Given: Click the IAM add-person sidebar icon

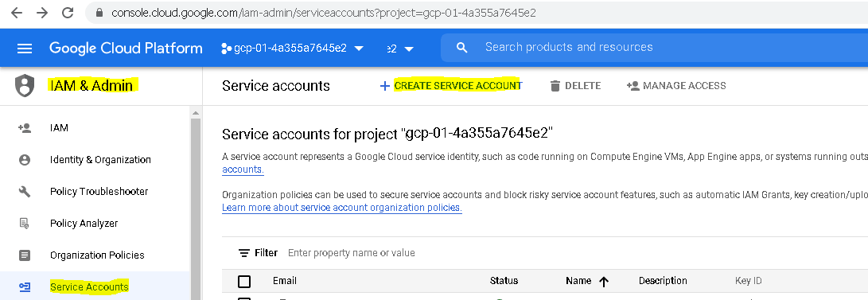Looking at the screenshot, I should [25, 128].
